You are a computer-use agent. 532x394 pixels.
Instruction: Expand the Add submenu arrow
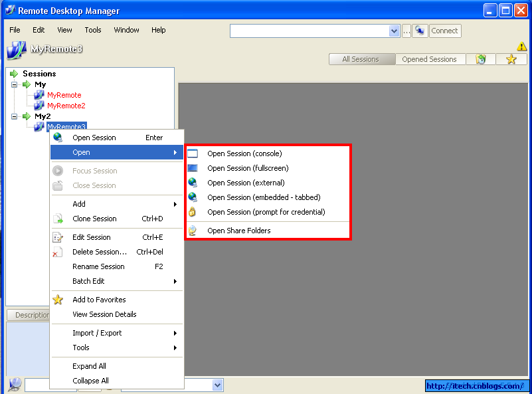(x=175, y=204)
